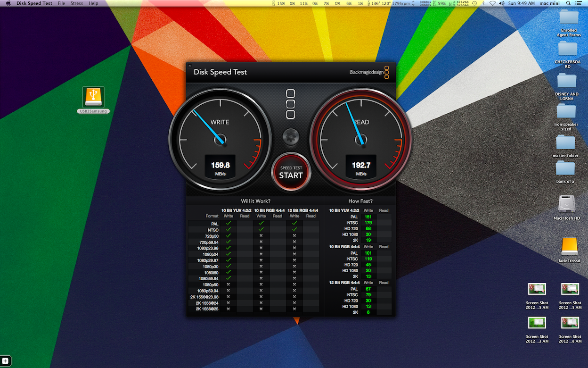Click the 1795rpm fan speed readout
This screenshot has height=368, width=588.
pos(400,3)
